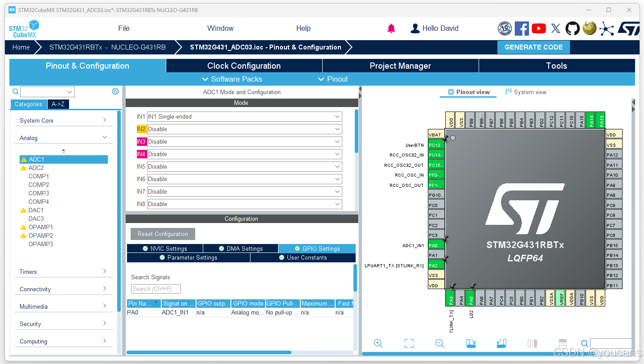
Task: Expand the Connectivity category
Action: pos(63,289)
